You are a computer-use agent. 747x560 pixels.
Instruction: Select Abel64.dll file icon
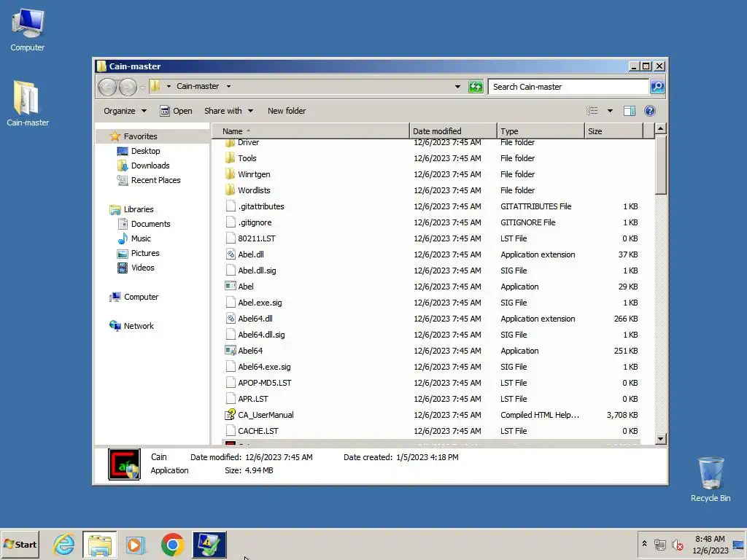(x=231, y=319)
